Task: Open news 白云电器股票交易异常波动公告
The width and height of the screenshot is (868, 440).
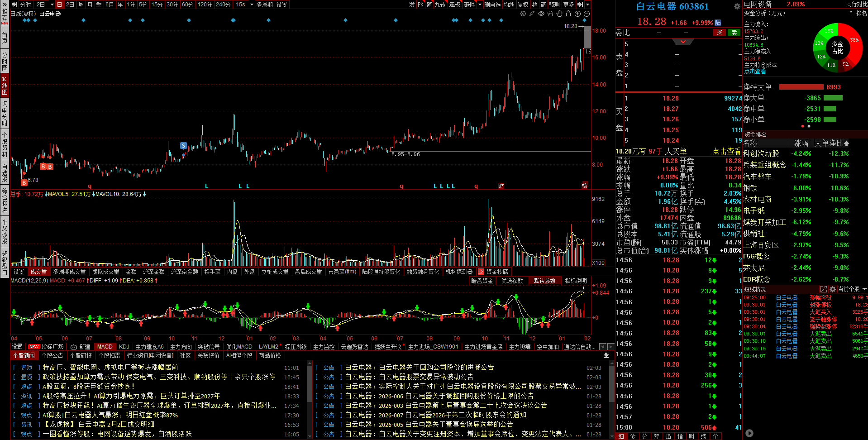Action: [409, 377]
